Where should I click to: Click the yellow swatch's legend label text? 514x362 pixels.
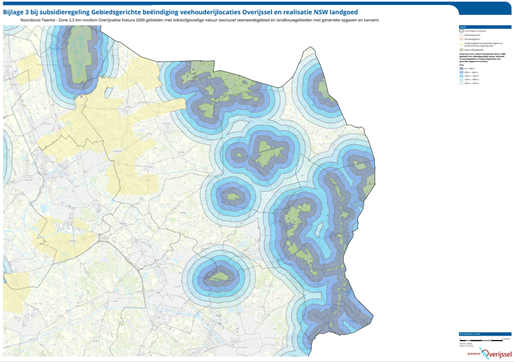pyautogui.click(x=483, y=45)
